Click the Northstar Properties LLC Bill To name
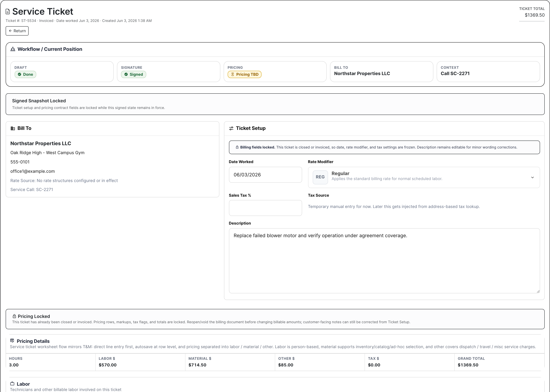 pos(41,143)
